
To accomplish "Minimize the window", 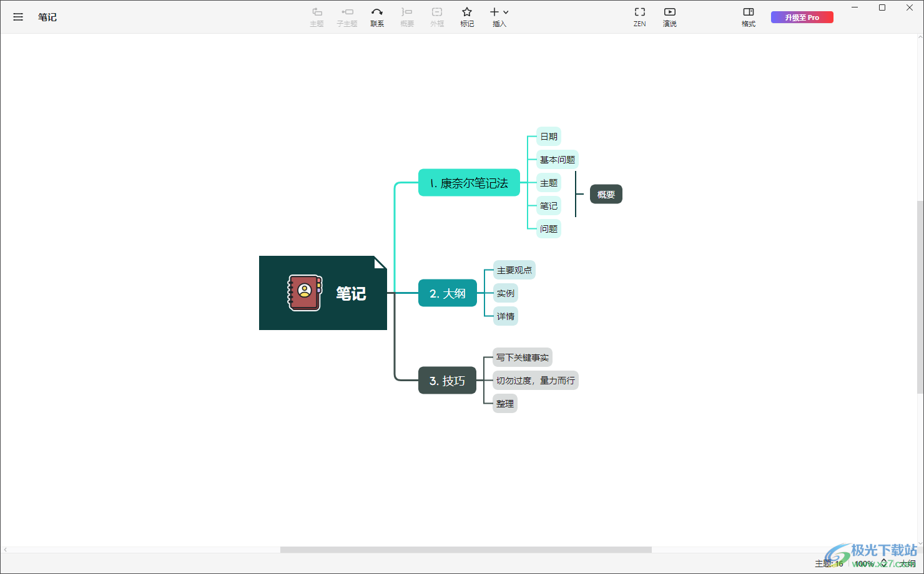I will coord(855,7).
